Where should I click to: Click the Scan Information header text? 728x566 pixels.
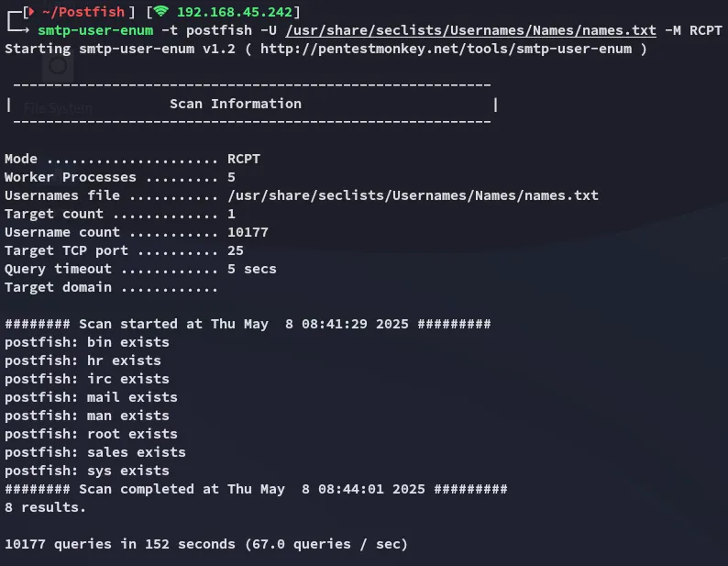coord(236,104)
